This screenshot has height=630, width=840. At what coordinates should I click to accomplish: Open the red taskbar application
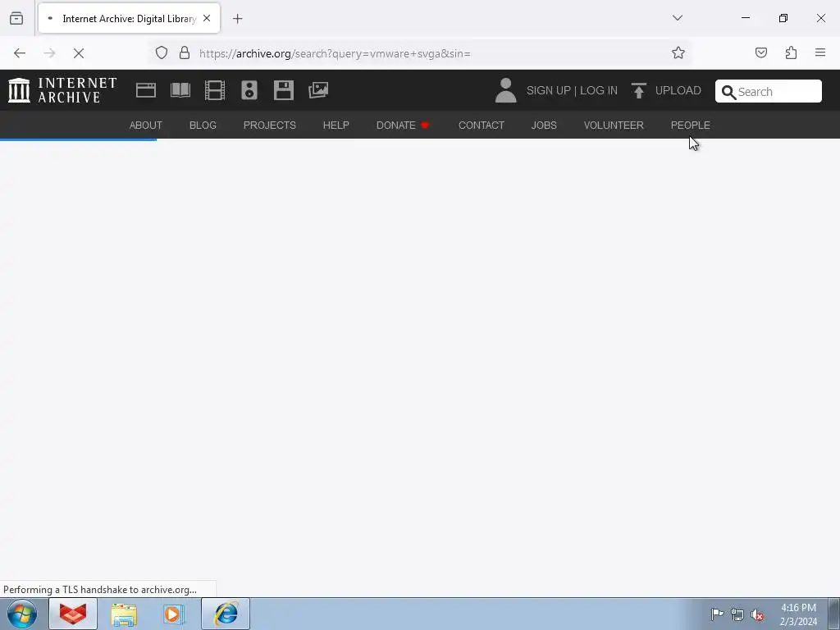tap(73, 614)
